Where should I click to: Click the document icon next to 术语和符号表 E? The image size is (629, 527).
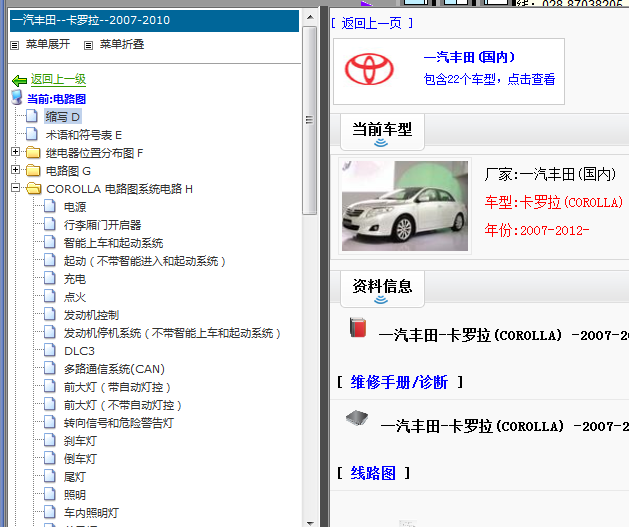(x=32, y=134)
